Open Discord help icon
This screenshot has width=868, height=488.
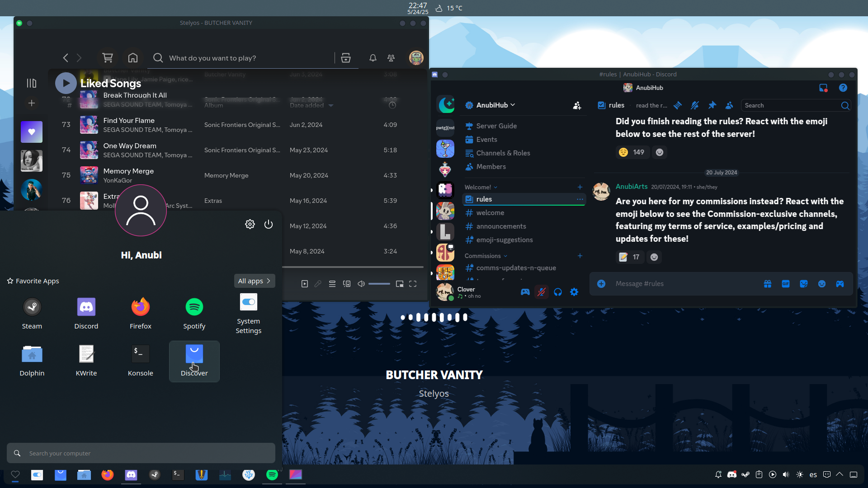click(843, 88)
